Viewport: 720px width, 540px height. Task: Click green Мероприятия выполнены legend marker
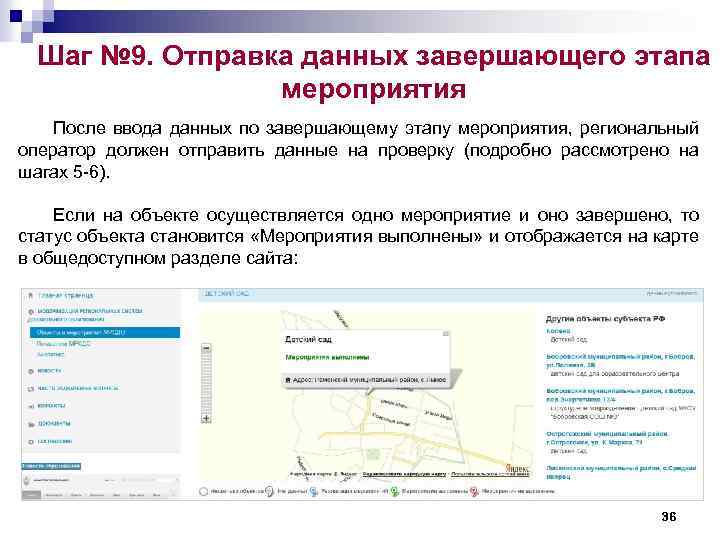[x=394, y=491]
